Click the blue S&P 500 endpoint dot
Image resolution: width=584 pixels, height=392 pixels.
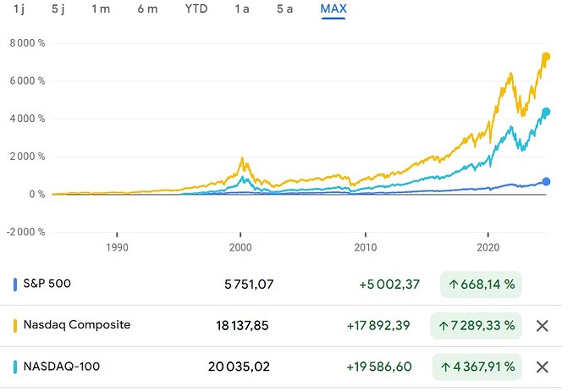(546, 181)
